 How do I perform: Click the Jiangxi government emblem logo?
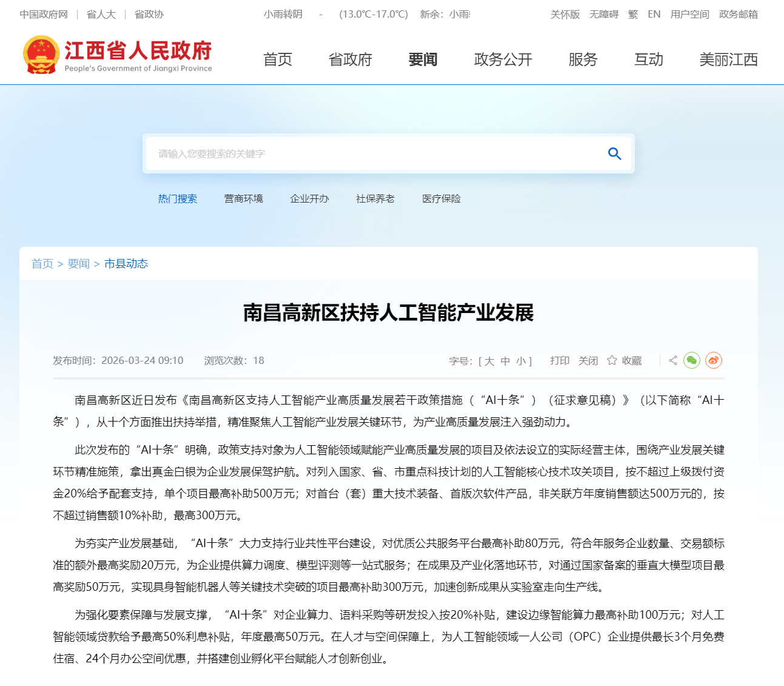[41, 55]
